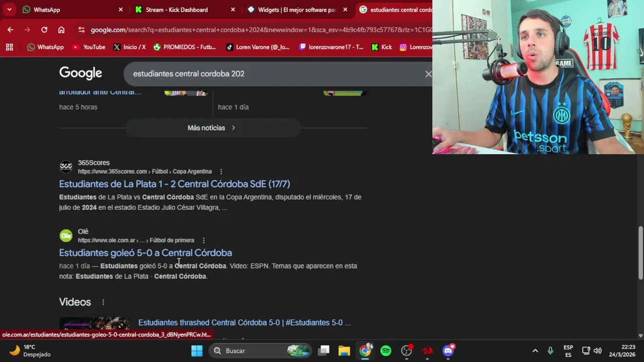Grab the page vertical scrollbar thumb
This screenshot has height=362, width=644.
[x=640, y=253]
